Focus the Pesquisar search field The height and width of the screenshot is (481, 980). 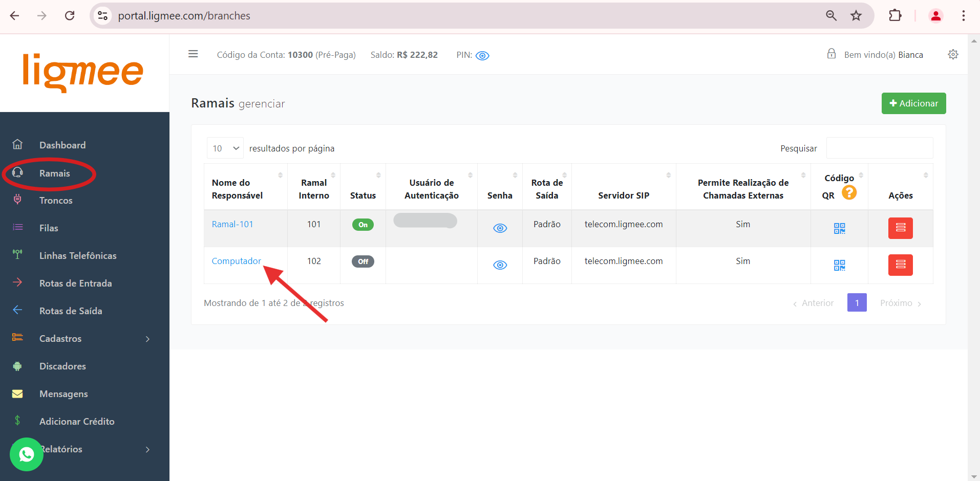coord(879,148)
